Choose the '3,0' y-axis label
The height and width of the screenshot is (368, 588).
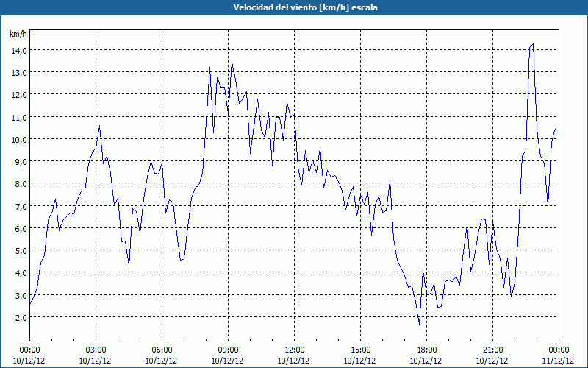point(21,296)
